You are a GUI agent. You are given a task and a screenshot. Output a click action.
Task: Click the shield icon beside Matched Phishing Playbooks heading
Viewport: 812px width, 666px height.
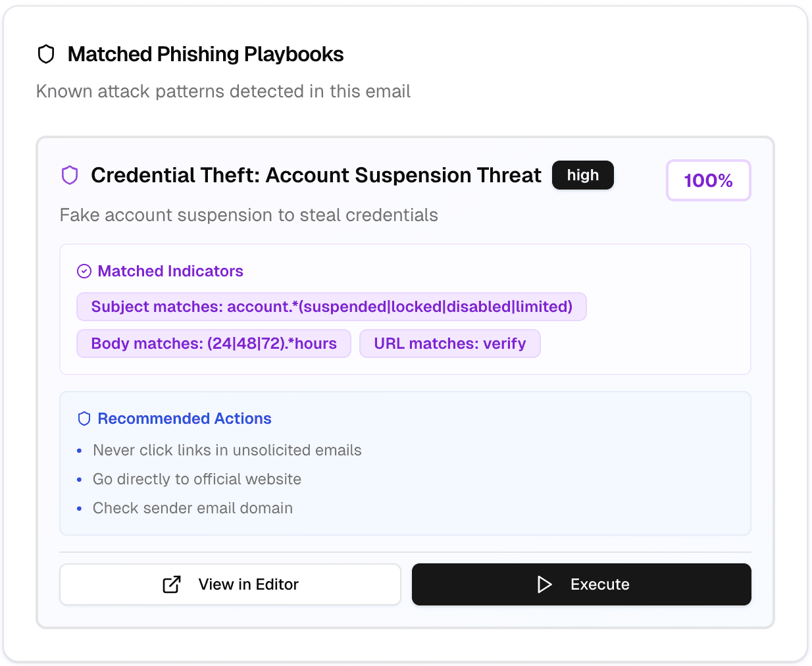pos(45,54)
